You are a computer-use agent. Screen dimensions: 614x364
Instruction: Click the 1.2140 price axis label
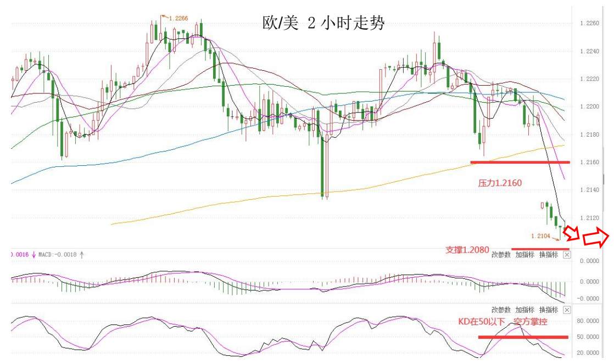click(x=589, y=190)
